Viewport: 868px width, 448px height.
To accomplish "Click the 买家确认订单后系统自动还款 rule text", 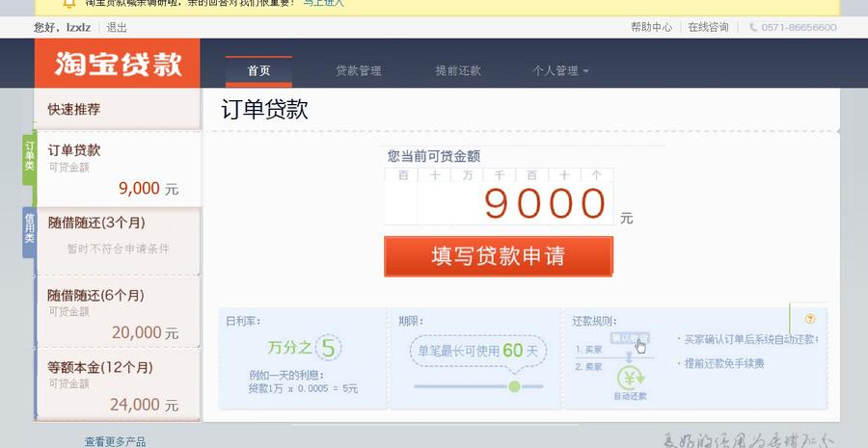I will coord(750,339).
